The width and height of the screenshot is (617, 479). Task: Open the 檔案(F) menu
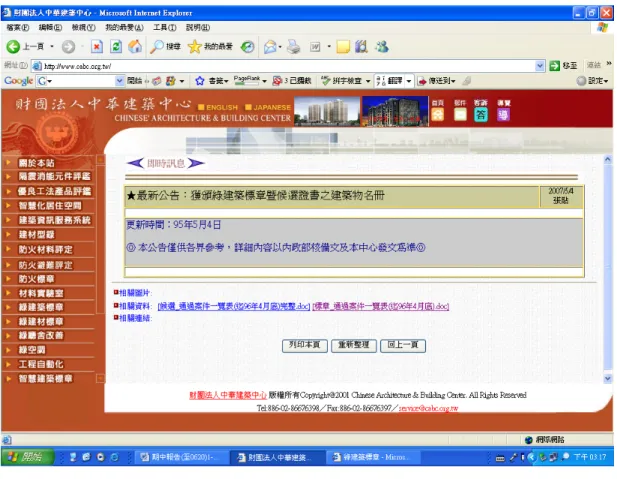click(x=18, y=28)
